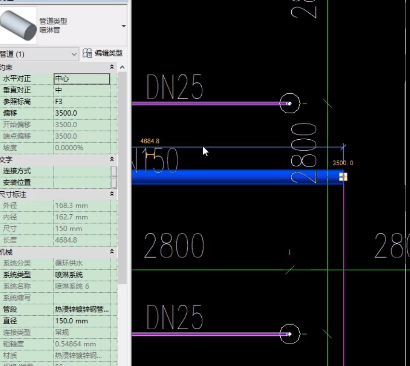Screen dimensions: 410x366
Task: Select the vertical magenta pipe below handle
Action: point(344,273)
